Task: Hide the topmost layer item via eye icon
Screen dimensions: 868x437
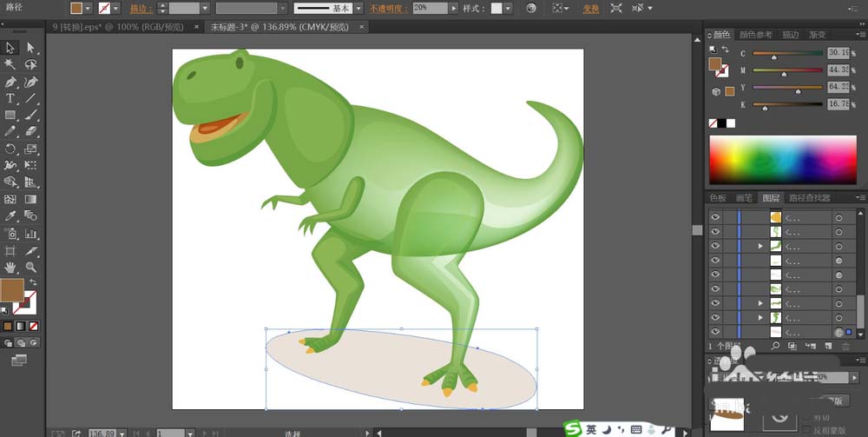Action: click(715, 217)
